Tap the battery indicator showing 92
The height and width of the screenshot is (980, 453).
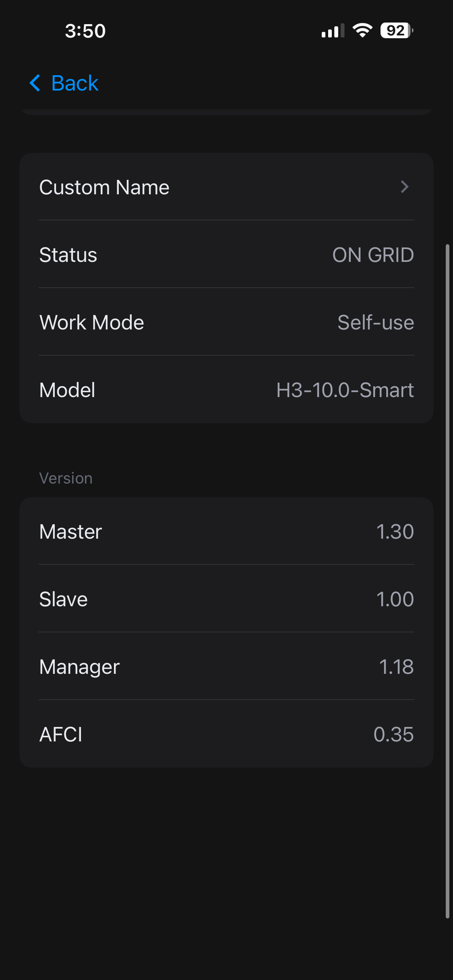click(x=397, y=31)
